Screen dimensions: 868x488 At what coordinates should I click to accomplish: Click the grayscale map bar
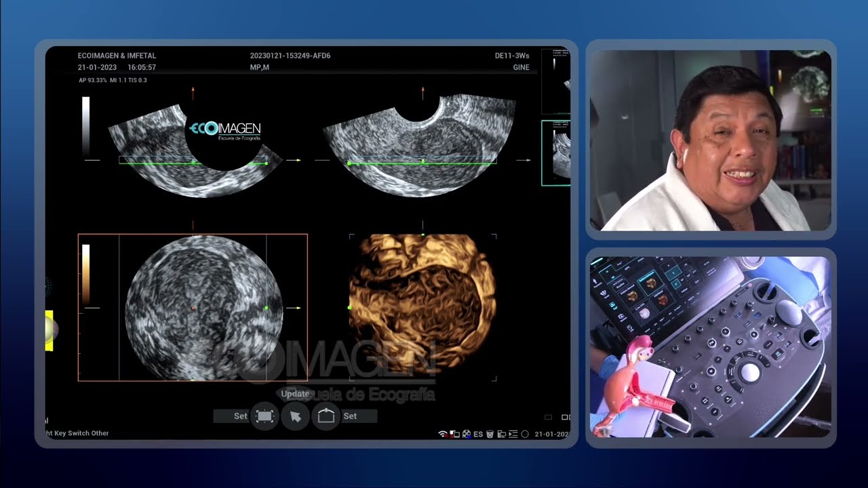coord(86,127)
